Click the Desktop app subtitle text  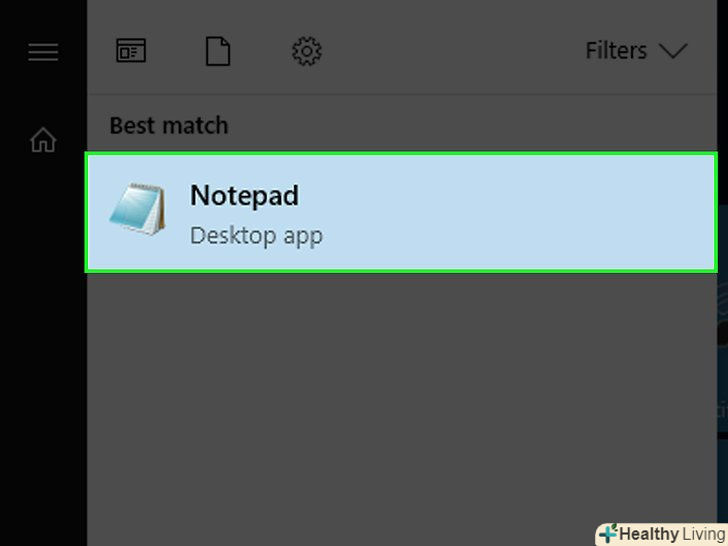coord(256,236)
